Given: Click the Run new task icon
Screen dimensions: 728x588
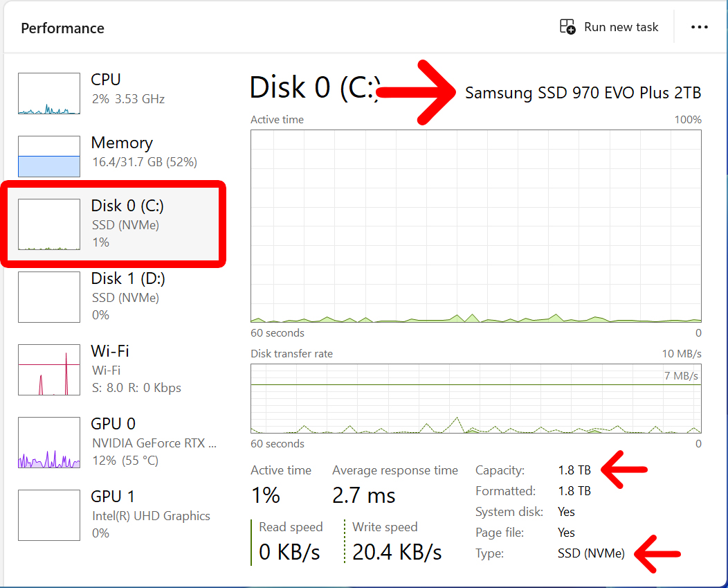Looking at the screenshot, I should coord(567,26).
